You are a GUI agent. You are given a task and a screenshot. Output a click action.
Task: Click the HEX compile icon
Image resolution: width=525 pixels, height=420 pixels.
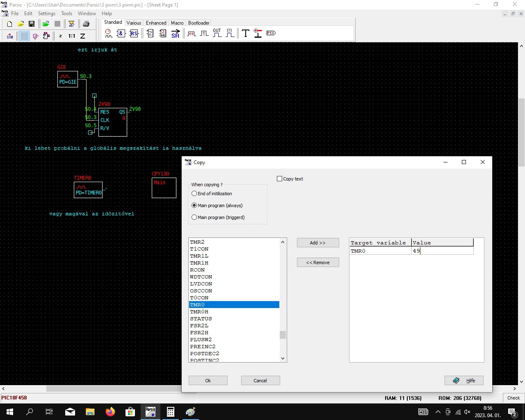71,24
